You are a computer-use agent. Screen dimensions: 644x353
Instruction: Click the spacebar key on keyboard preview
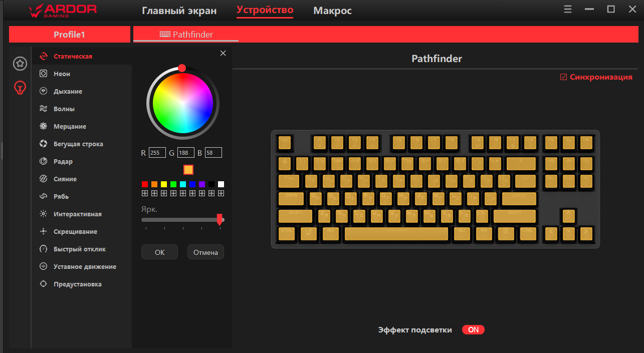pyautogui.click(x=396, y=234)
